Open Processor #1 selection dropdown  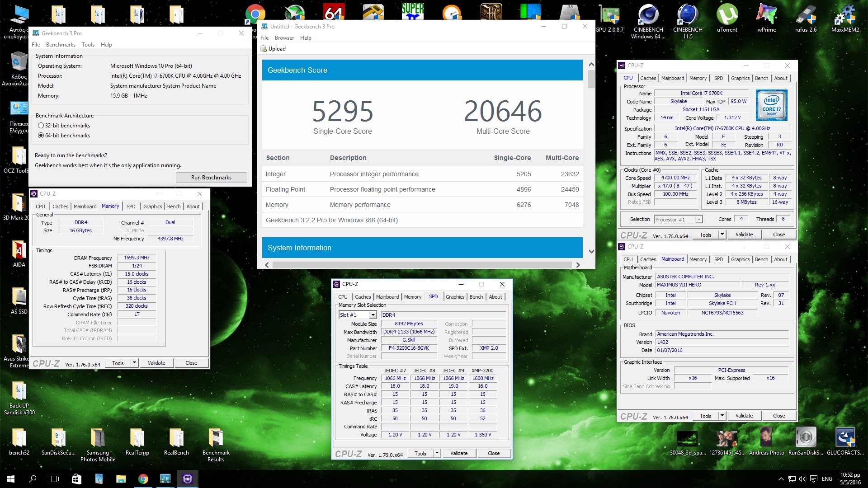[x=699, y=220]
